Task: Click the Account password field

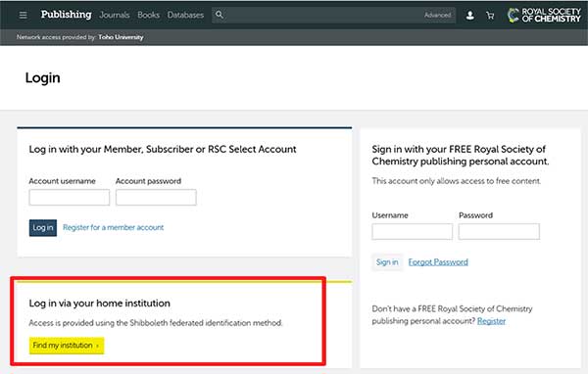Action: tap(156, 197)
